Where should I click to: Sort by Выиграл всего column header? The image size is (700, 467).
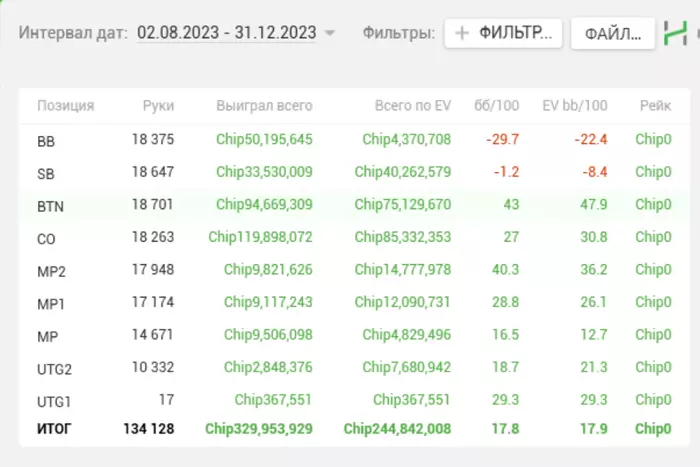[x=264, y=106]
